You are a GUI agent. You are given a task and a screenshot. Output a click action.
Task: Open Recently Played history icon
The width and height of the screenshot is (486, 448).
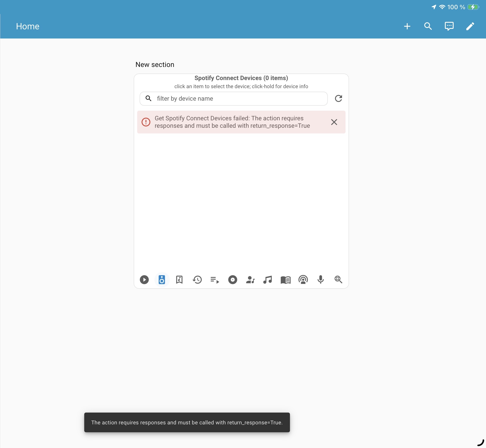(197, 280)
